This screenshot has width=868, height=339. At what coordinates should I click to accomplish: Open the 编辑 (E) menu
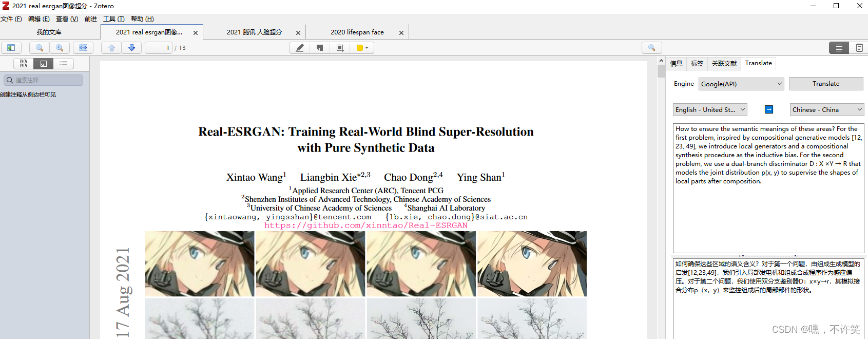click(x=39, y=19)
